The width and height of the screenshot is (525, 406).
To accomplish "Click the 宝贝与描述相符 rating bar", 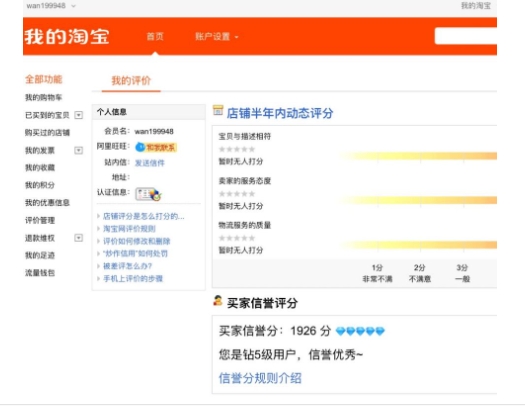I will pyautogui.click(x=418, y=156).
